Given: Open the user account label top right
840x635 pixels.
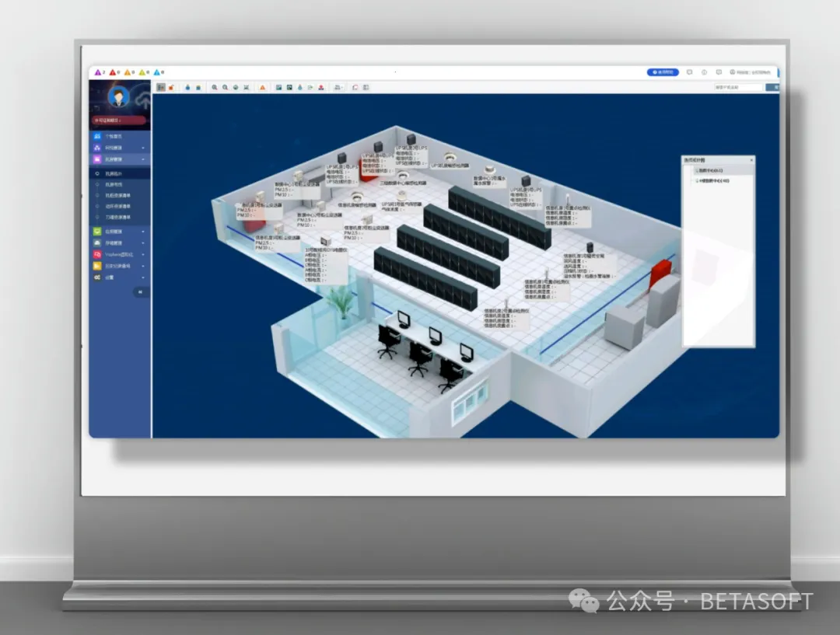Looking at the screenshot, I should (750, 72).
